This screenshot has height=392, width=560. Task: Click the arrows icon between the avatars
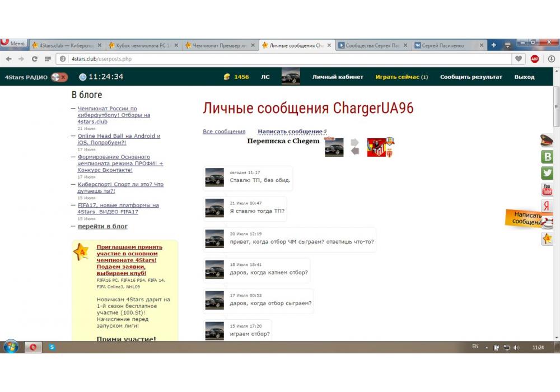point(354,147)
